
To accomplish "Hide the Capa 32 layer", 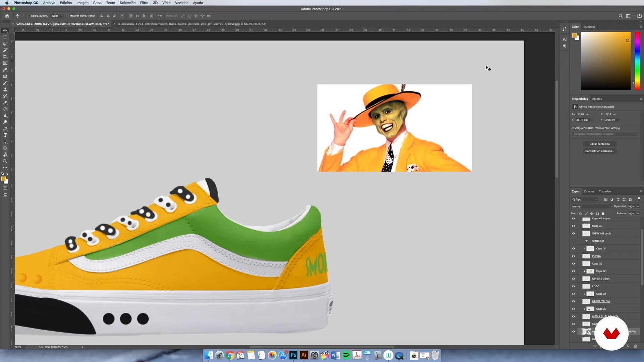I will click(x=574, y=264).
